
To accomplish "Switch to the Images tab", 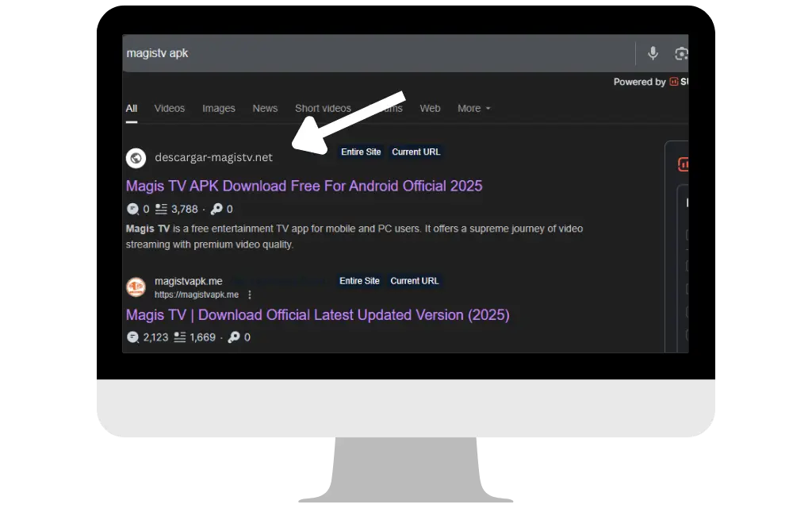I will pos(219,108).
